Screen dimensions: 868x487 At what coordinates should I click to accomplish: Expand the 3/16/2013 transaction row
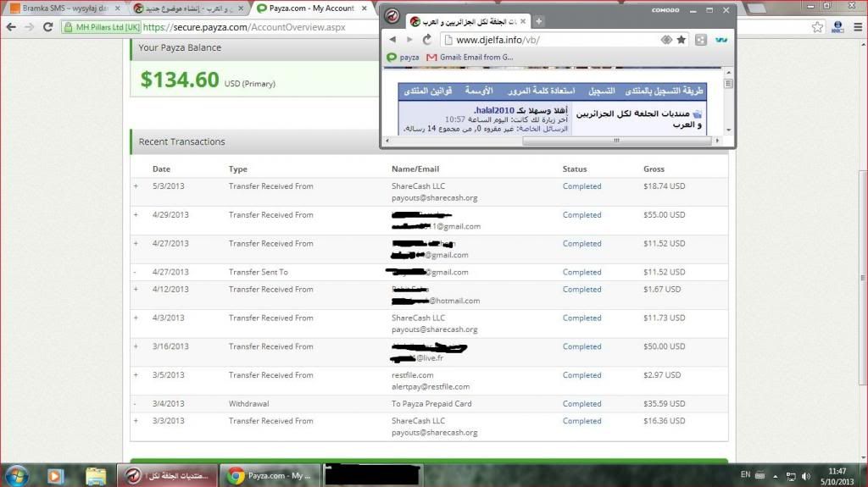coord(136,346)
